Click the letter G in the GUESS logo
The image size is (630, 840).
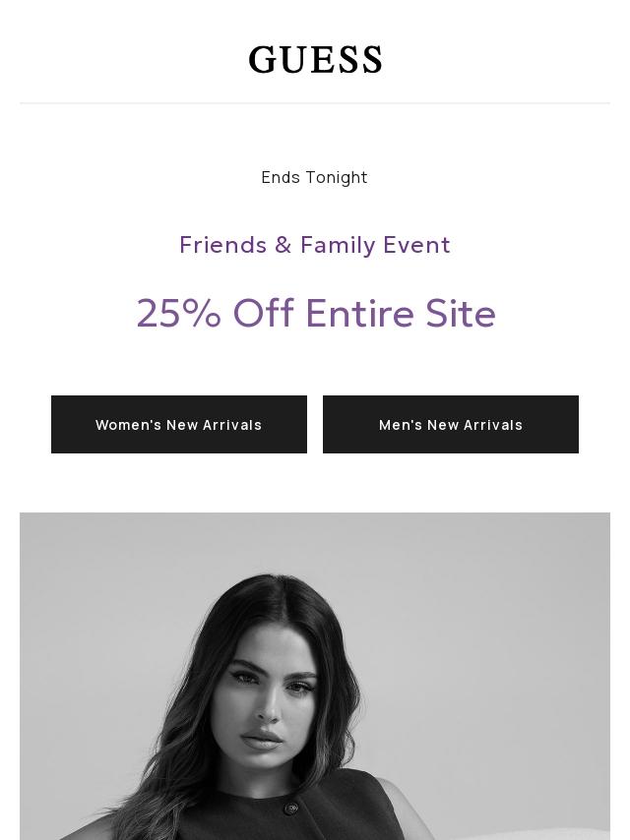(263, 60)
